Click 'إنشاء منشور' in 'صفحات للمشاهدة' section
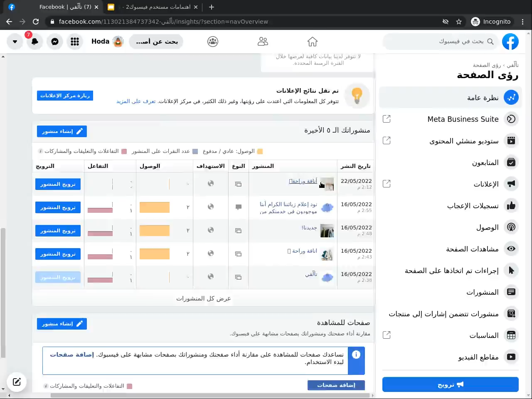Screen dimensions: 532x399 [x=62, y=324]
